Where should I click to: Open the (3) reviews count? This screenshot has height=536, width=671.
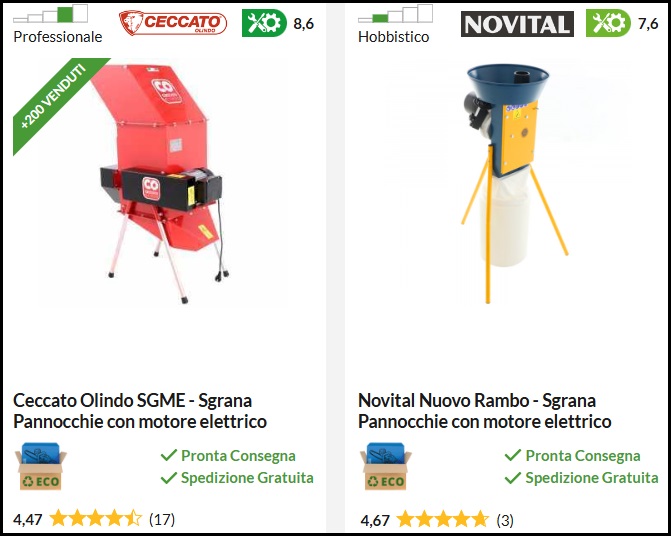505,520
